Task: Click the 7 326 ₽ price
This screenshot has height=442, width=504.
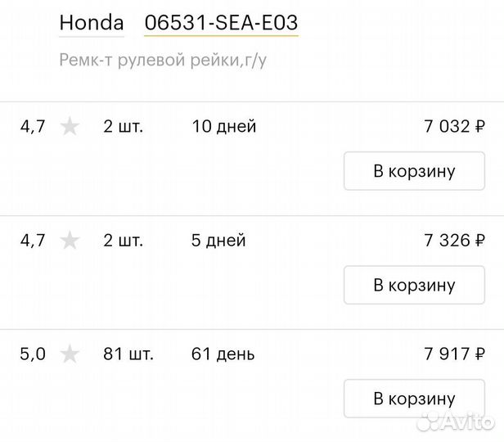Action: [x=454, y=240]
